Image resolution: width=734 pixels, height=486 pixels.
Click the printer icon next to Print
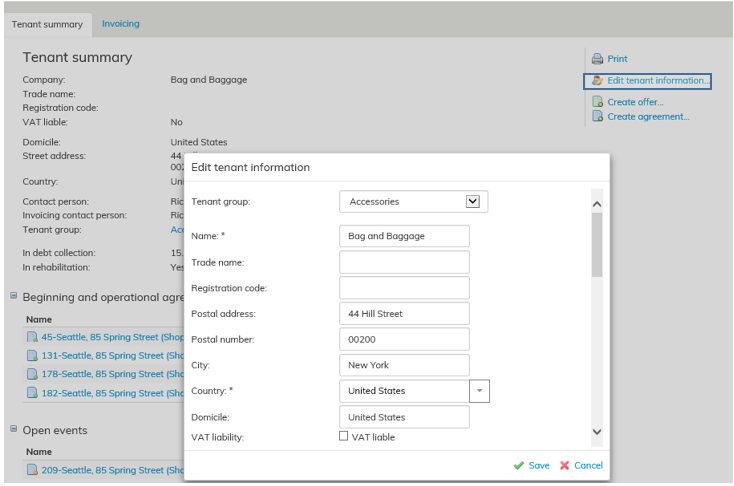point(597,59)
